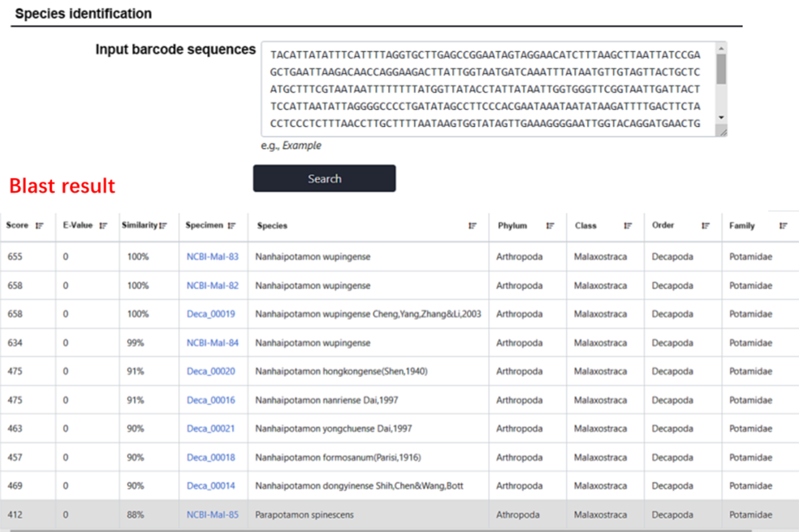Click the sequence box scroll-up arrow

721,48
